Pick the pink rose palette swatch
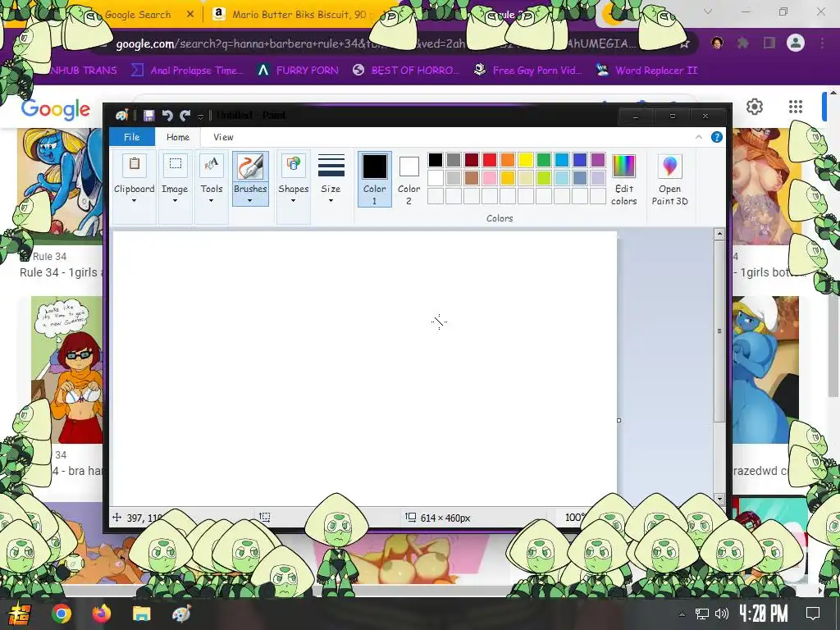The height and width of the screenshot is (630, 840). pos(490,178)
